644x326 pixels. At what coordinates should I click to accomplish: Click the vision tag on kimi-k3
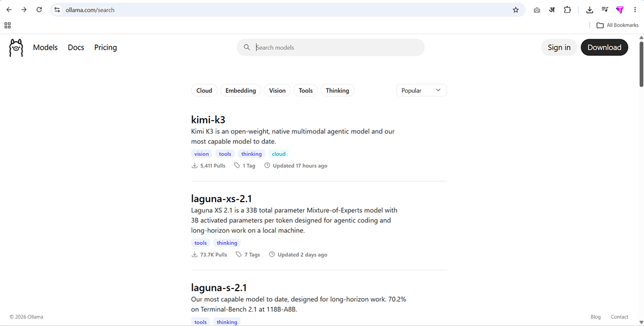202,154
